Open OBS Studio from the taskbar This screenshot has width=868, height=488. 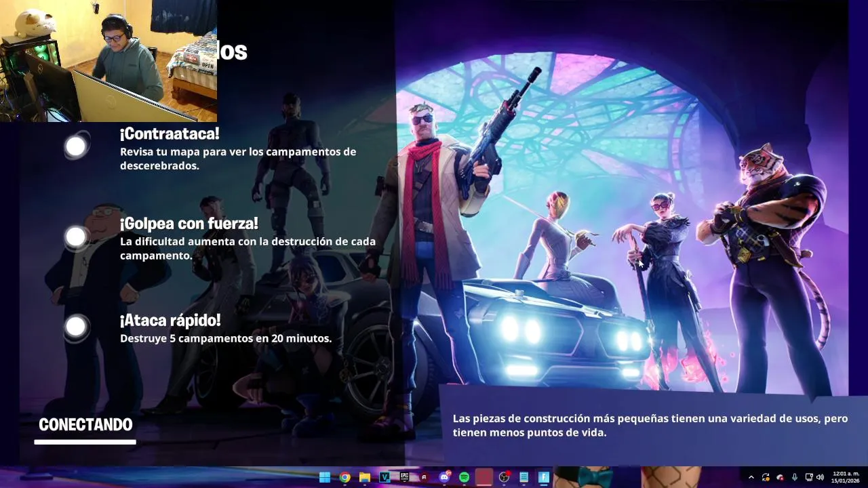(x=504, y=477)
